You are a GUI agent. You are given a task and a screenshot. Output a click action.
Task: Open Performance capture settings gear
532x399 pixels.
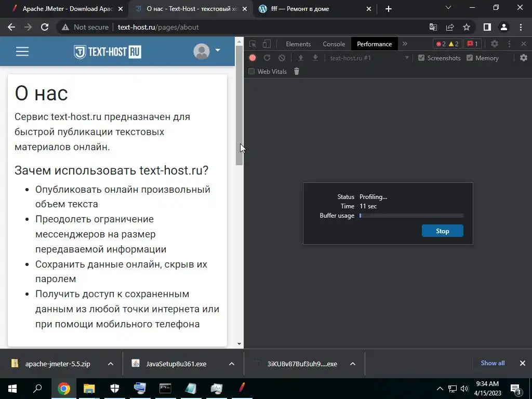[x=524, y=58]
